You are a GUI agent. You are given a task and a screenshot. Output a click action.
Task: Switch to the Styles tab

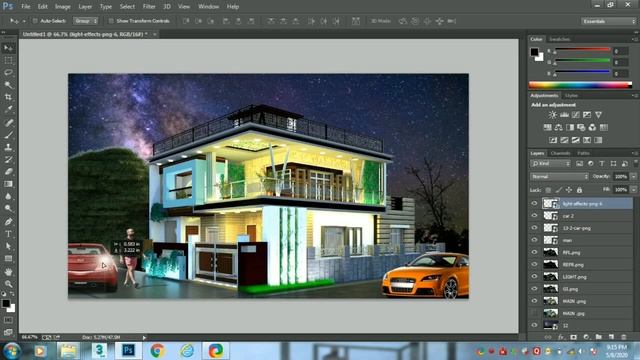pyautogui.click(x=571, y=96)
